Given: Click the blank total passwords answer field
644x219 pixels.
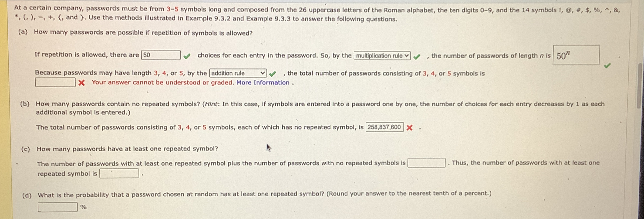Looking at the screenshot, I should [55, 81].
